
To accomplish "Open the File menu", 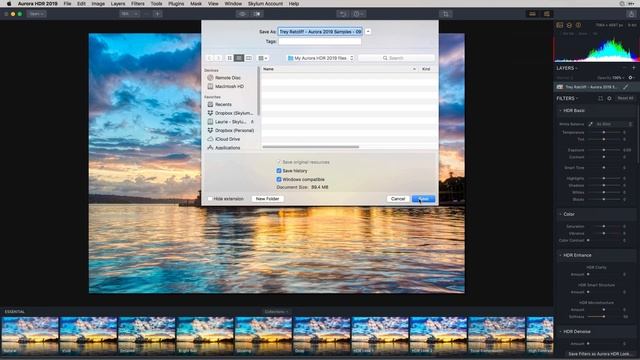I will coord(67,4).
